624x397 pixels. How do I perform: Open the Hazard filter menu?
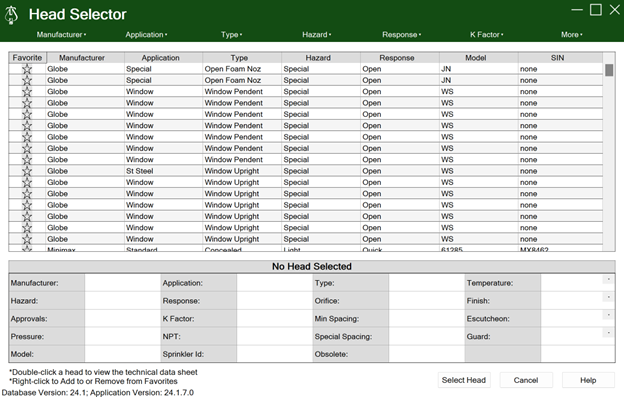pyautogui.click(x=316, y=35)
